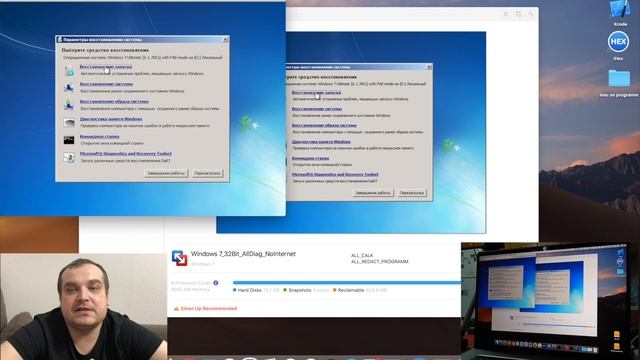Open "Восстановление образа системы" in background VM window
Image resolution: width=640 pixels, height=360 pixels.
click(x=324, y=125)
